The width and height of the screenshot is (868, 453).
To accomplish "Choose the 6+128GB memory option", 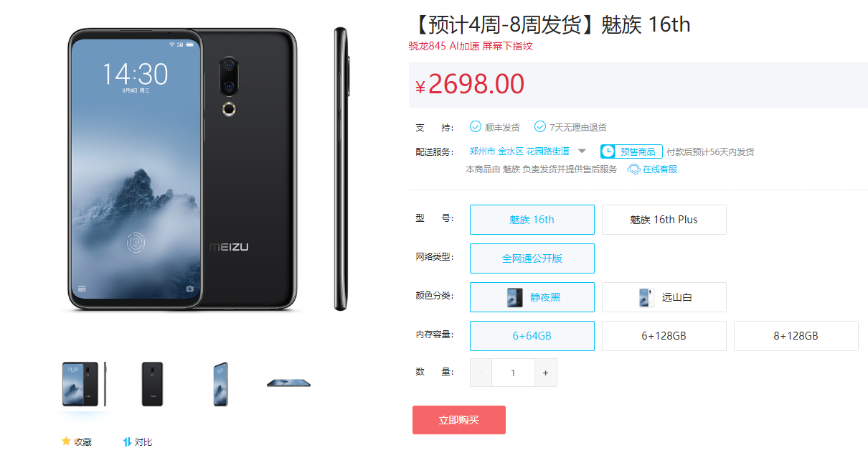I will coord(664,336).
